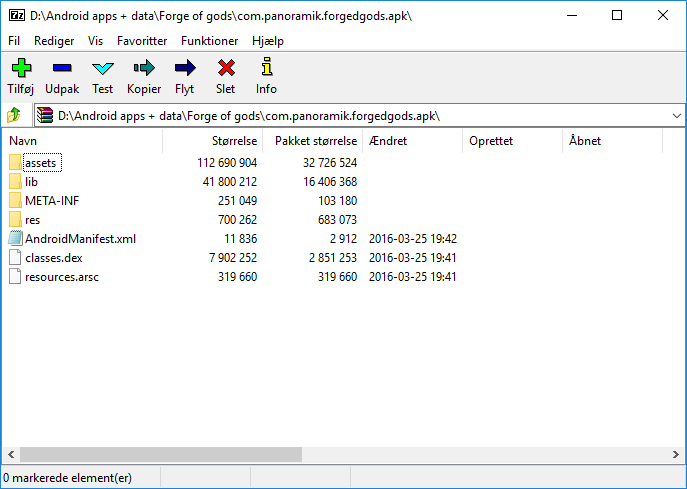Select the assets folder

tap(41, 162)
